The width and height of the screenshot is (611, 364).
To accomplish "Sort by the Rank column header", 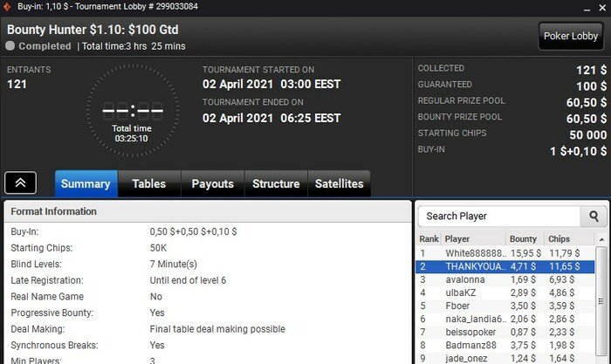I will (429, 239).
